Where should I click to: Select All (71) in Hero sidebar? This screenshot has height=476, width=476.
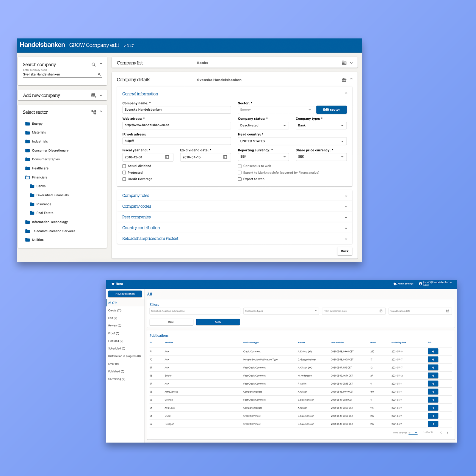125,303
